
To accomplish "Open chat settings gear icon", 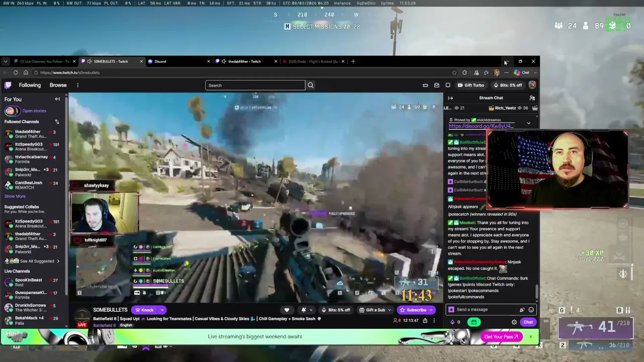I will point(514,322).
